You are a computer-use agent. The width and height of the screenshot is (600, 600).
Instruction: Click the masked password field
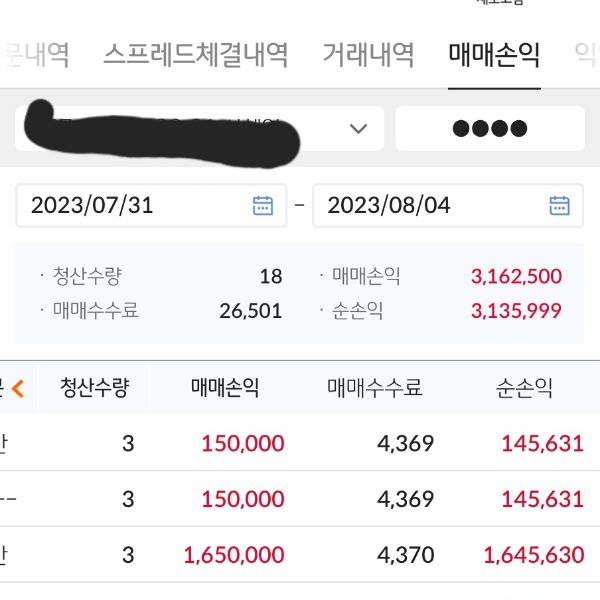(489, 128)
